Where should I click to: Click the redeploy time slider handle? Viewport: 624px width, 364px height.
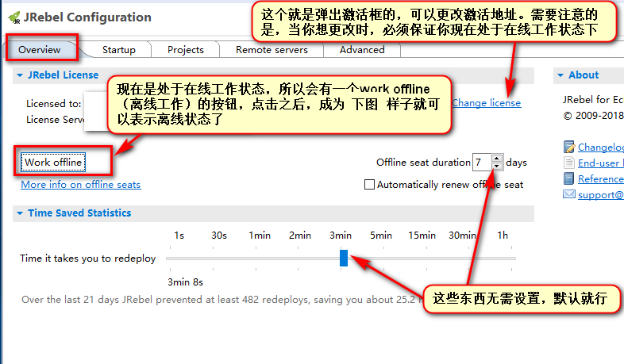(x=344, y=258)
